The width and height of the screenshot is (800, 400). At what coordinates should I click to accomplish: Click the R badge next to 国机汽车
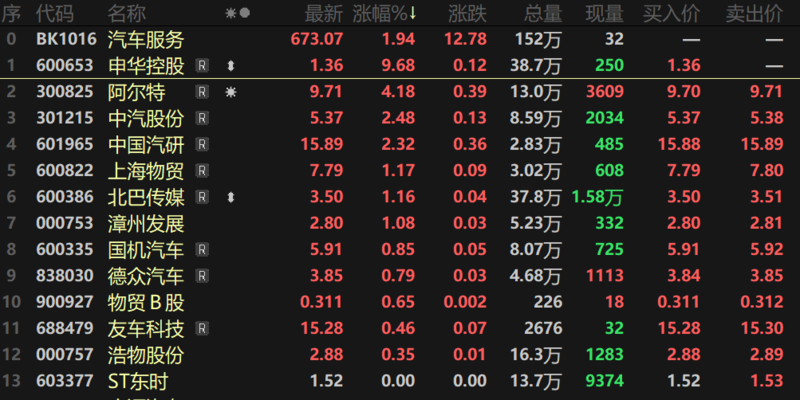(x=203, y=249)
